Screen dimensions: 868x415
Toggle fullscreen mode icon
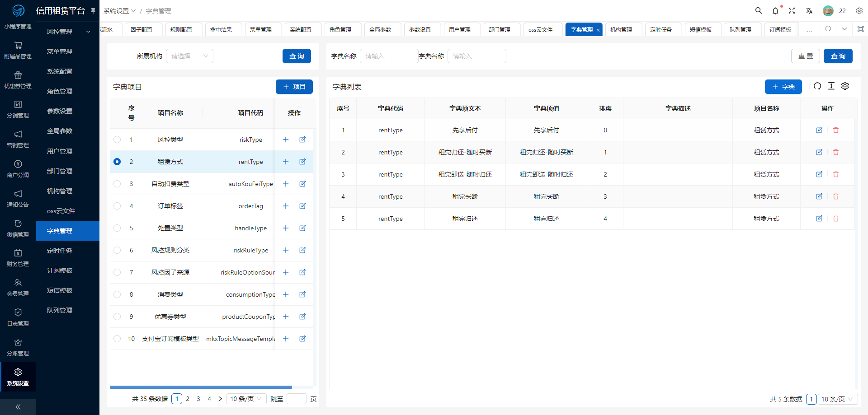tap(792, 10)
